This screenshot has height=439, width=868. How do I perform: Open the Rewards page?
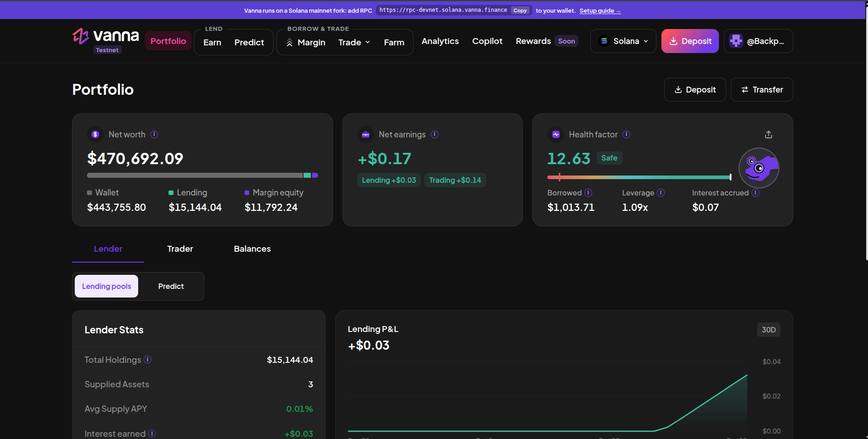click(x=547, y=41)
